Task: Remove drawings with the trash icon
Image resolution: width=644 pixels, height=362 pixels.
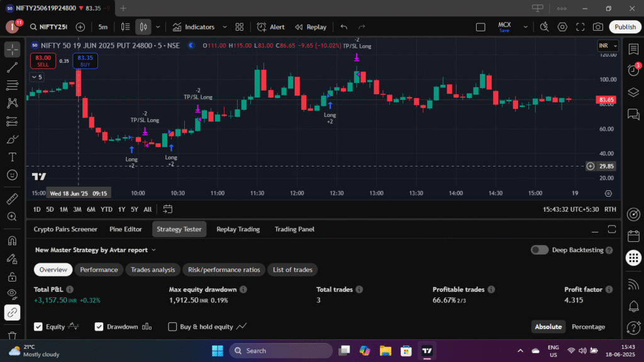Action: coord(13,336)
